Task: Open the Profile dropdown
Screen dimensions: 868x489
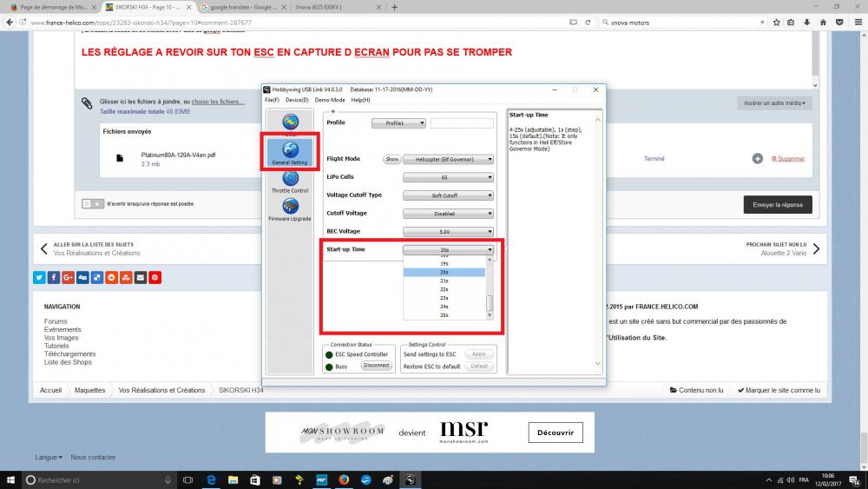Action: 398,123
